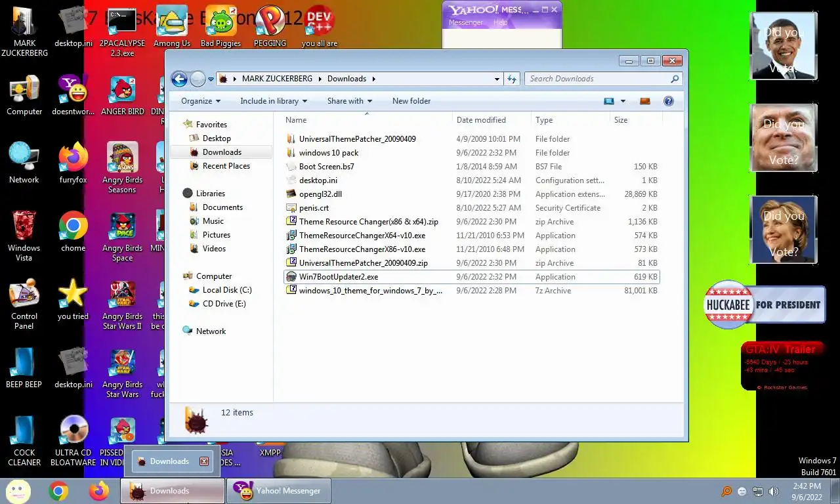The height and width of the screenshot is (504, 840).
Task: Open the Windows Vista recycle bin icon
Action: point(24,236)
